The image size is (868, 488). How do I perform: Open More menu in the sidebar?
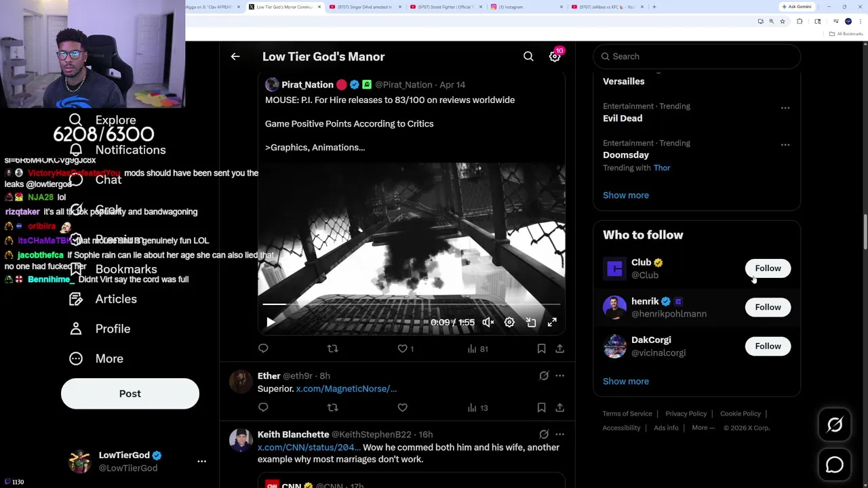[96, 359]
